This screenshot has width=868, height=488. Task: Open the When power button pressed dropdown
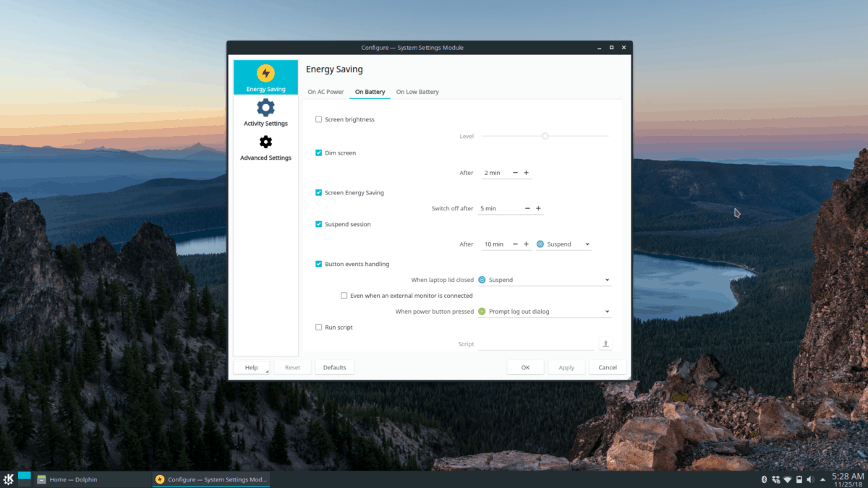click(544, 312)
